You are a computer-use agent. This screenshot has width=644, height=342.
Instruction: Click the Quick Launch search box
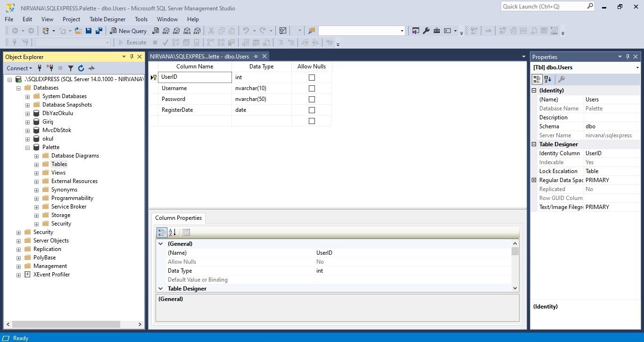point(547,7)
